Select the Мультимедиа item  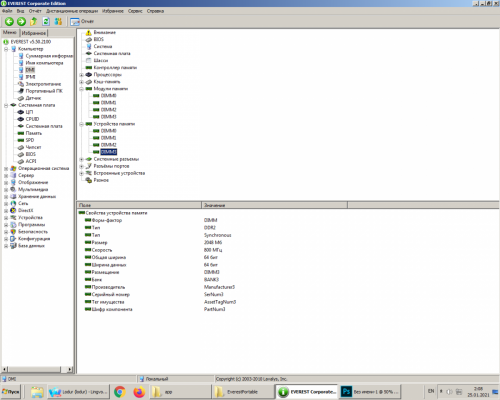tap(33, 190)
